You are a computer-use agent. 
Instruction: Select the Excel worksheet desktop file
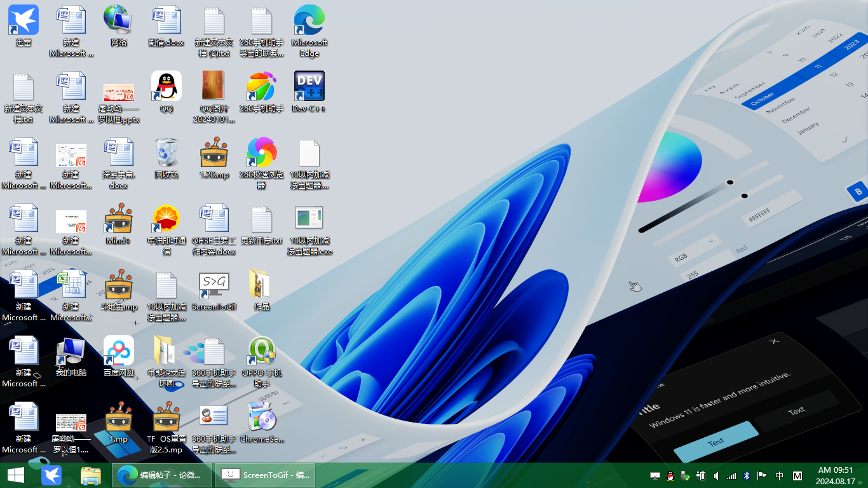[71, 296]
